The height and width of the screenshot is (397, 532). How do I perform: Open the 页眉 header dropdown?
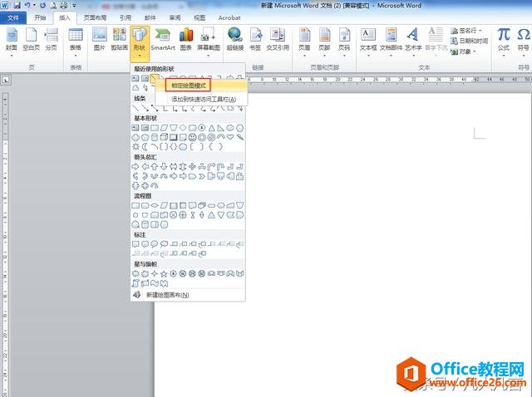click(305, 42)
